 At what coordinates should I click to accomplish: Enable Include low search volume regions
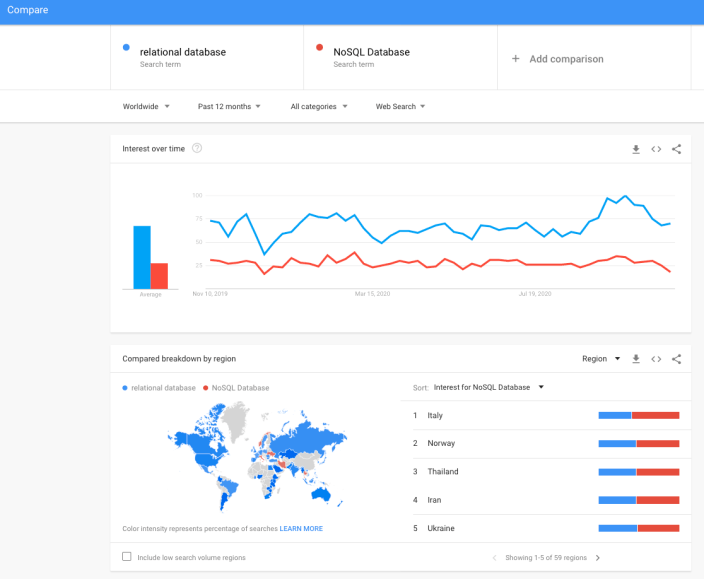tap(127, 557)
